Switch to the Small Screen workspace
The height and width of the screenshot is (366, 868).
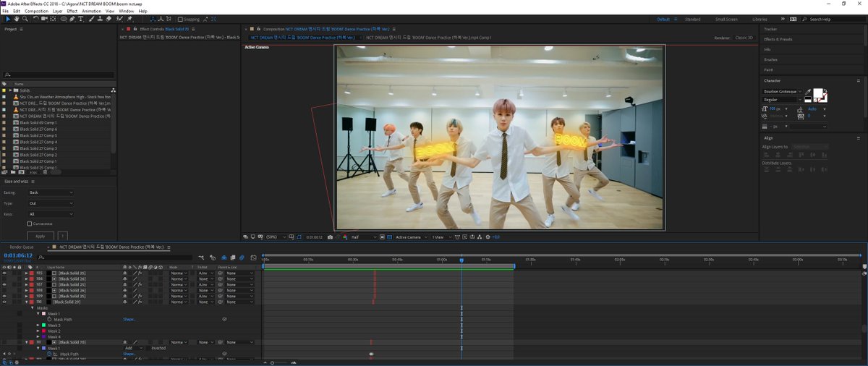726,19
